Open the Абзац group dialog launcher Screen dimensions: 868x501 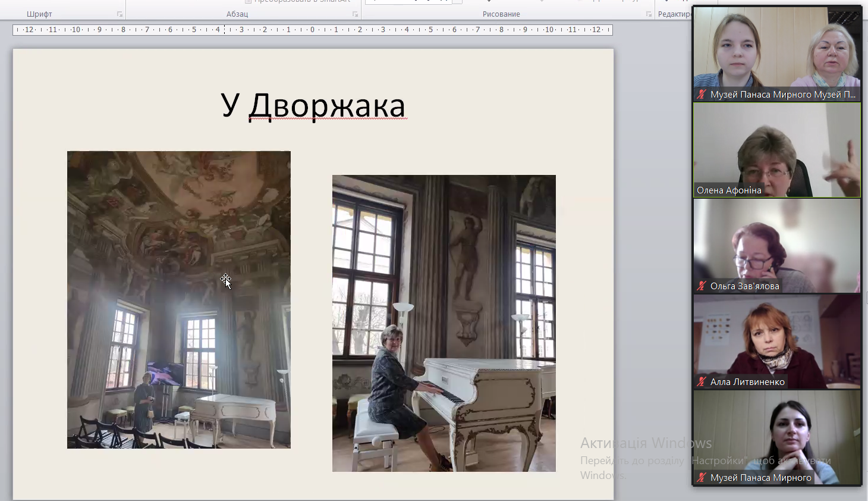click(x=355, y=14)
